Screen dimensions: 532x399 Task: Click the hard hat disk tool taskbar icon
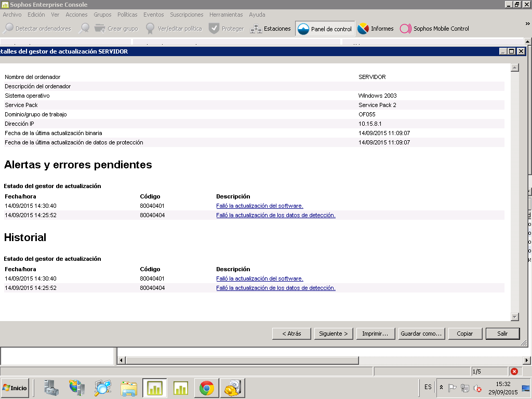coord(232,388)
